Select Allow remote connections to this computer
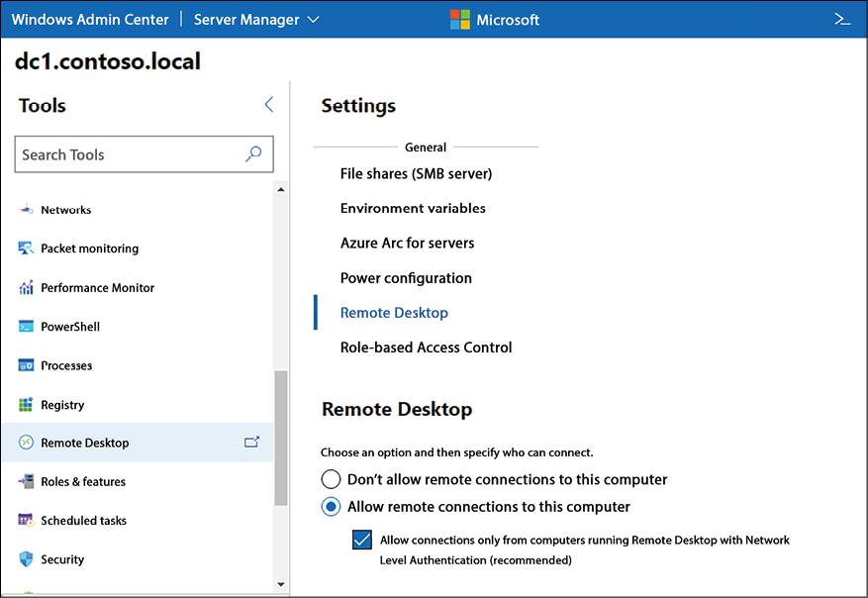This screenshot has width=868, height=598. (x=331, y=507)
